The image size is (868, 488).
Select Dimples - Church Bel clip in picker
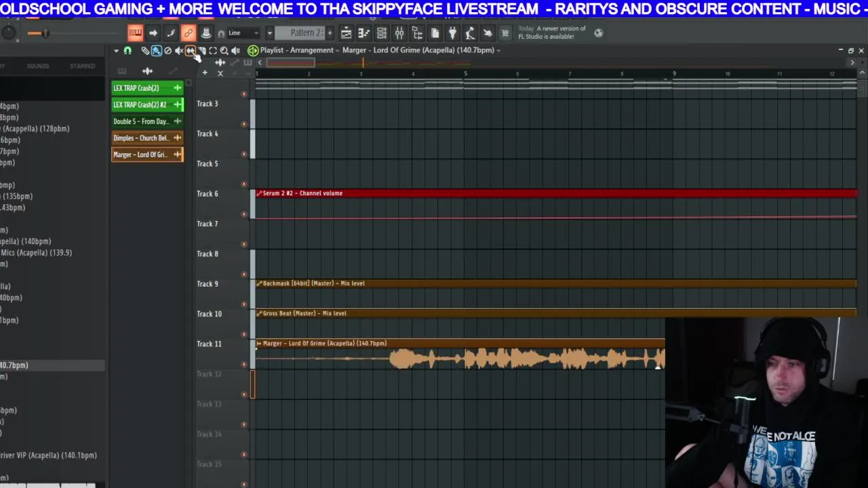pyautogui.click(x=147, y=138)
